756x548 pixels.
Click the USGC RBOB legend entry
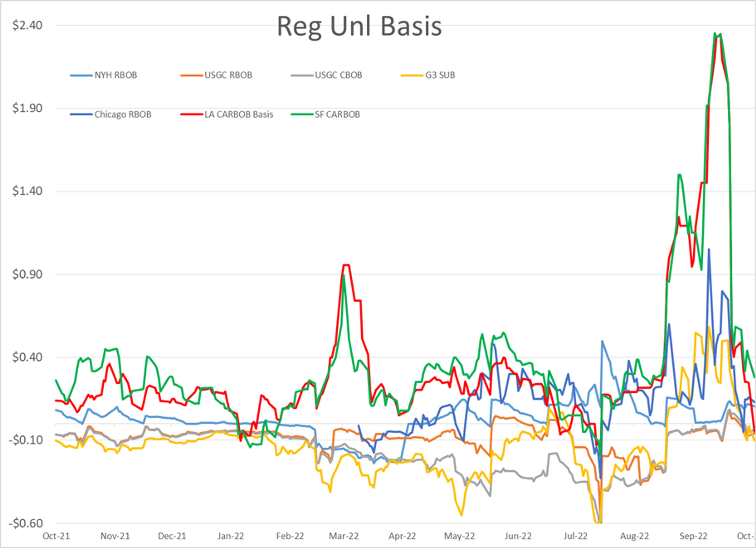pos(216,75)
